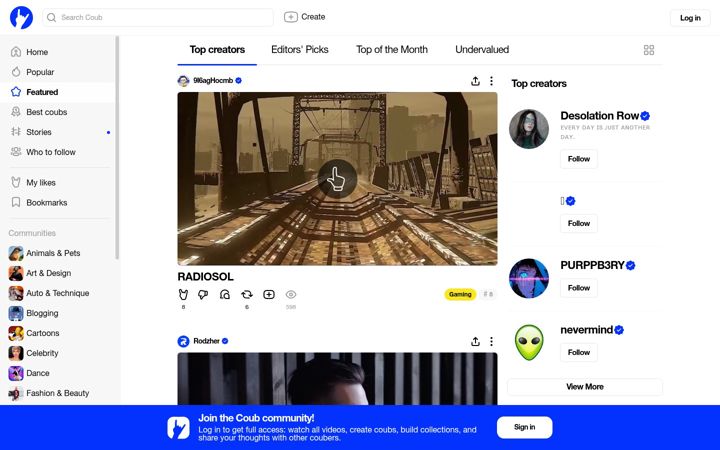Switch to the Top of the Month tab
The image size is (720, 450).
[392, 50]
